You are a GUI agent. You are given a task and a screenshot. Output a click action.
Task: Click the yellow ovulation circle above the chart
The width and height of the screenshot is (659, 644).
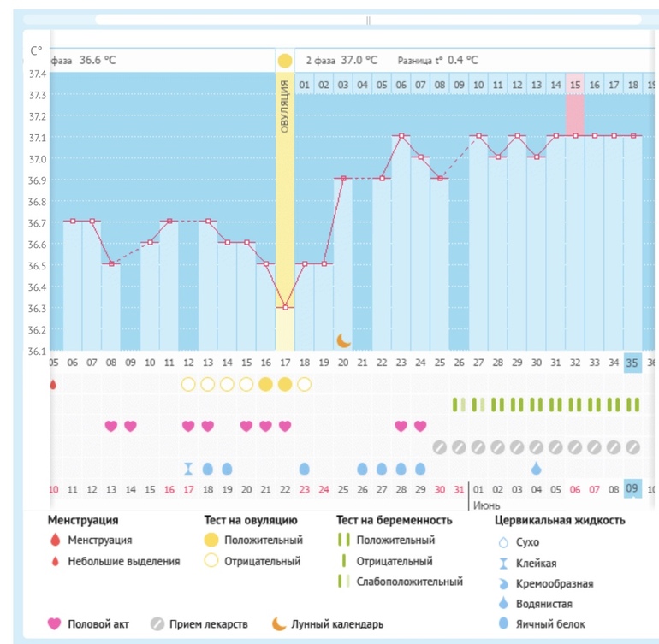point(284,62)
